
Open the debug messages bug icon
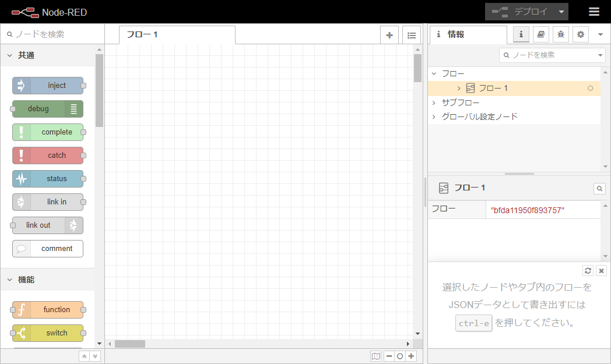[x=560, y=35]
